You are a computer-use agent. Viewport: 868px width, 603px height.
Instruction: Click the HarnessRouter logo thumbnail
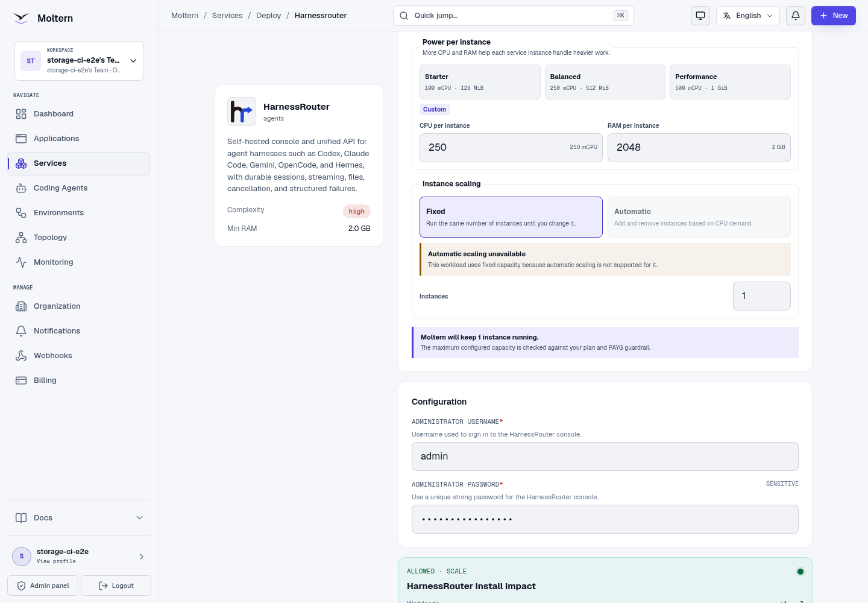tap(242, 112)
